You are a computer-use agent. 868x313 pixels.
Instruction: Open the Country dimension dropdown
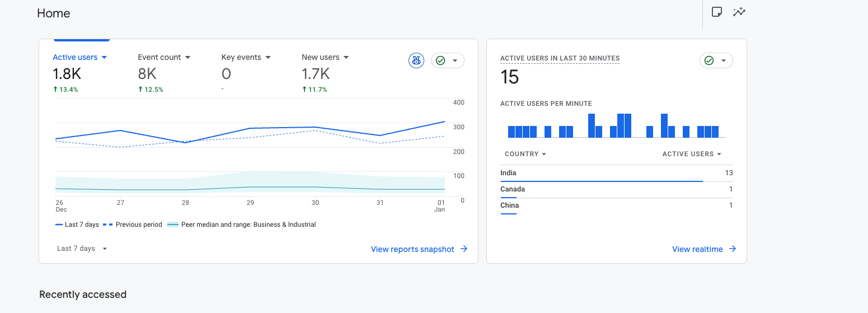coord(525,154)
